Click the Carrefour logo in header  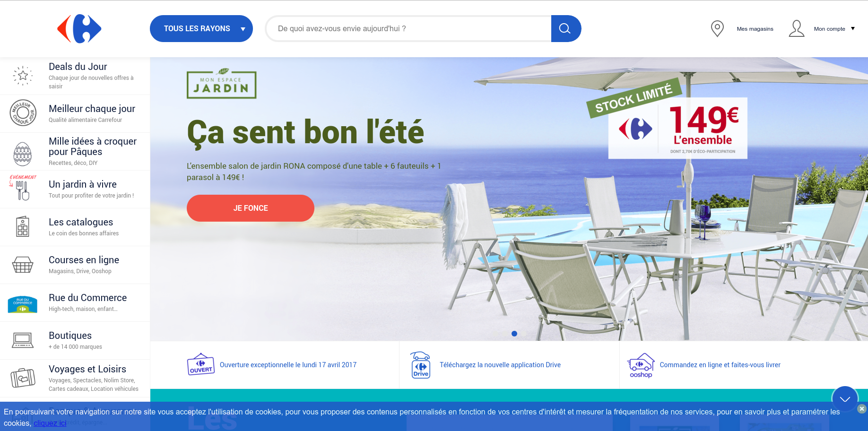pos(79,29)
